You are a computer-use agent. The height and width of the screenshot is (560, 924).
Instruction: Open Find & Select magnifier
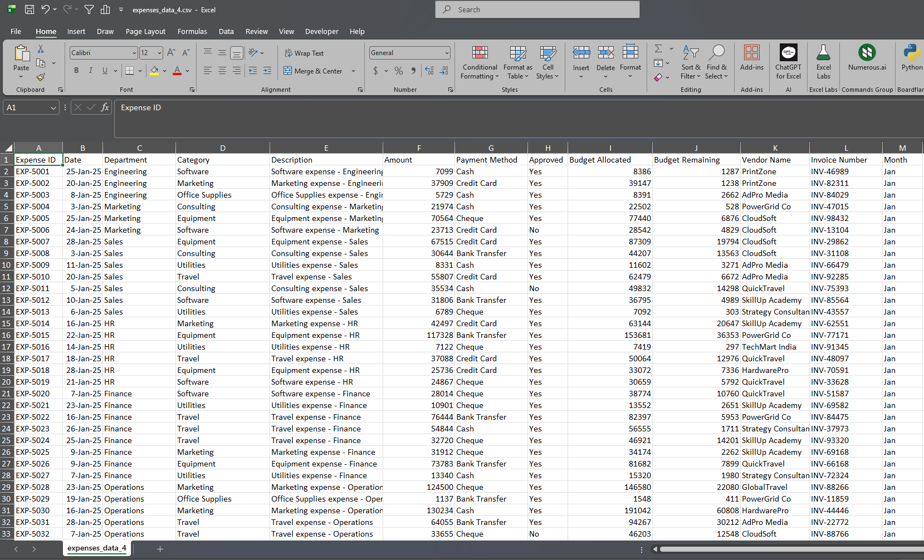click(x=716, y=62)
